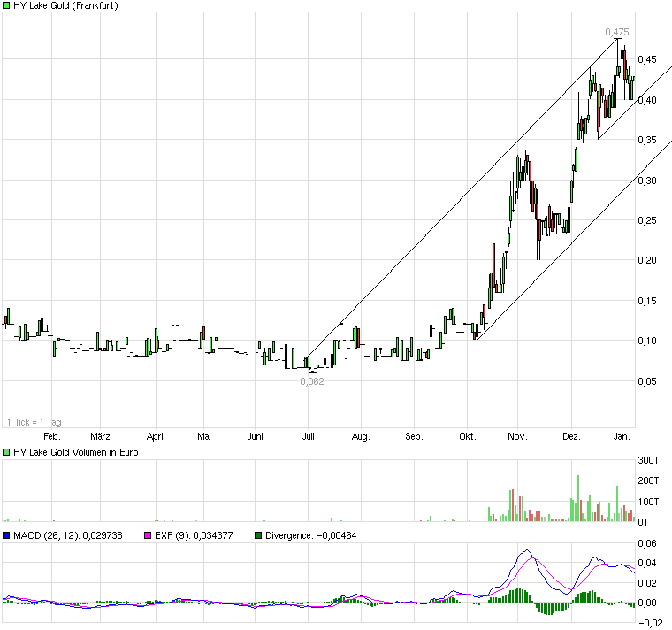The height and width of the screenshot is (630, 672).
Task: Click the 0,45 price axis value
Action: coord(647,59)
